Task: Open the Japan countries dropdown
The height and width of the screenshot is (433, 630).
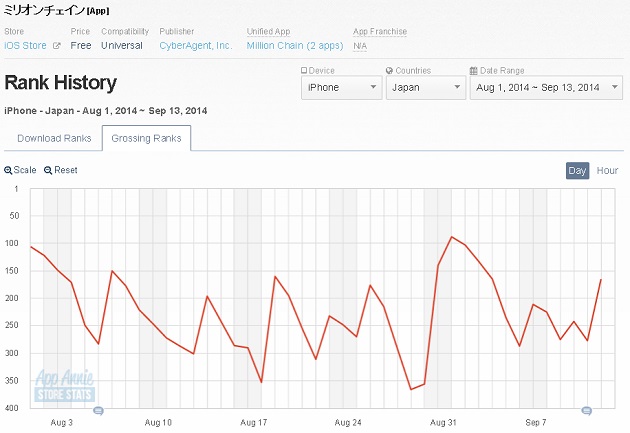Action: click(x=426, y=88)
